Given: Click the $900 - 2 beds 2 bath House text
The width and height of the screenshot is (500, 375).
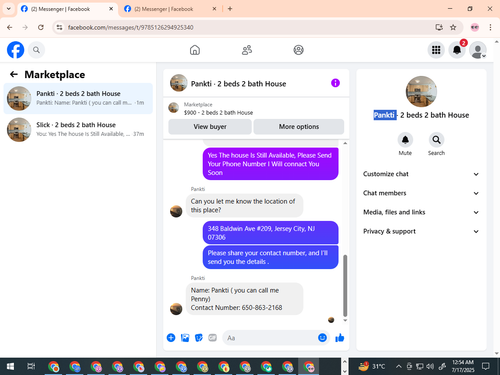Looking at the screenshot, I should (218, 113).
